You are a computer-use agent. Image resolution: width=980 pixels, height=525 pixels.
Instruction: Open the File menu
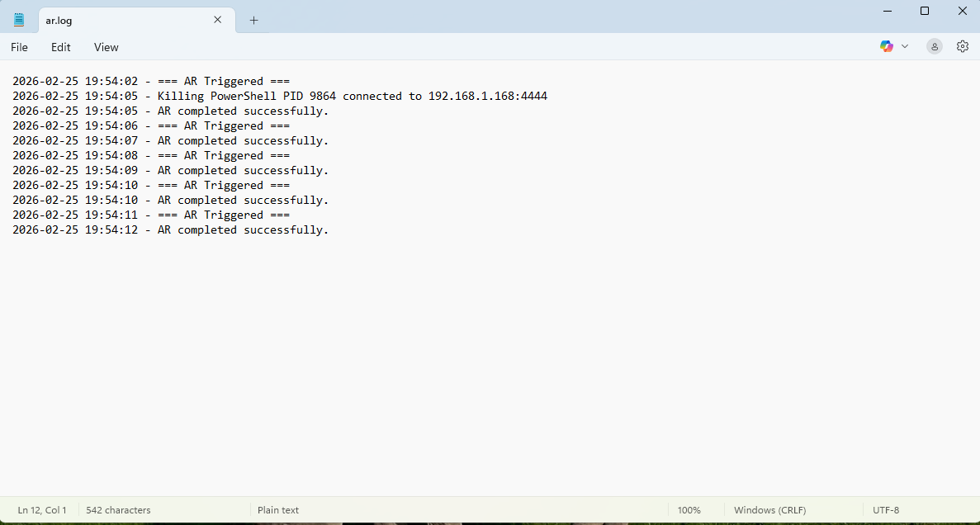click(19, 47)
